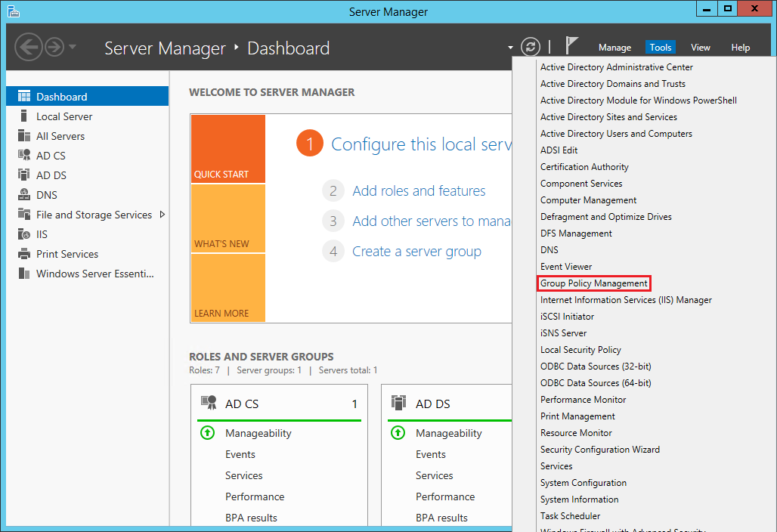The width and height of the screenshot is (777, 532).
Task: Select All Servers label in sidebar
Action: (x=60, y=136)
